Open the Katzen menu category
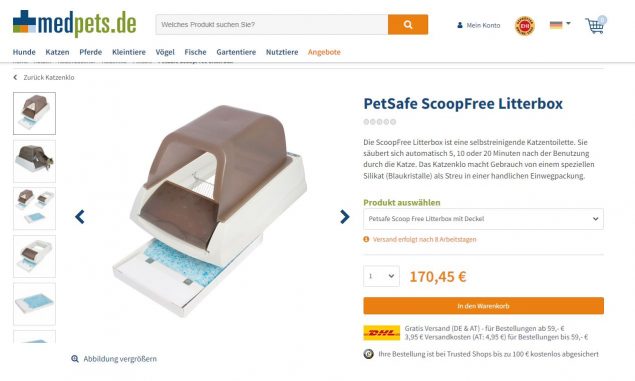The image size is (635, 381). click(x=57, y=52)
